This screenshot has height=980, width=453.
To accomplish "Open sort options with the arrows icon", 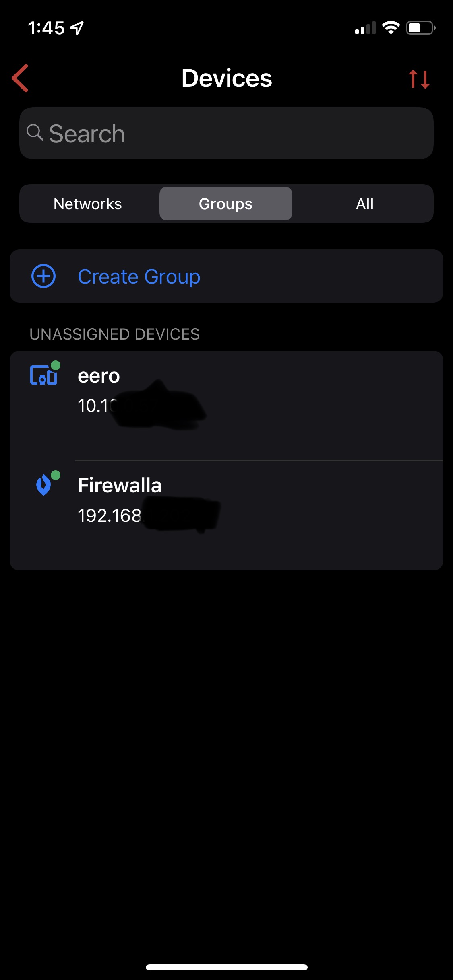I will click(x=419, y=79).
